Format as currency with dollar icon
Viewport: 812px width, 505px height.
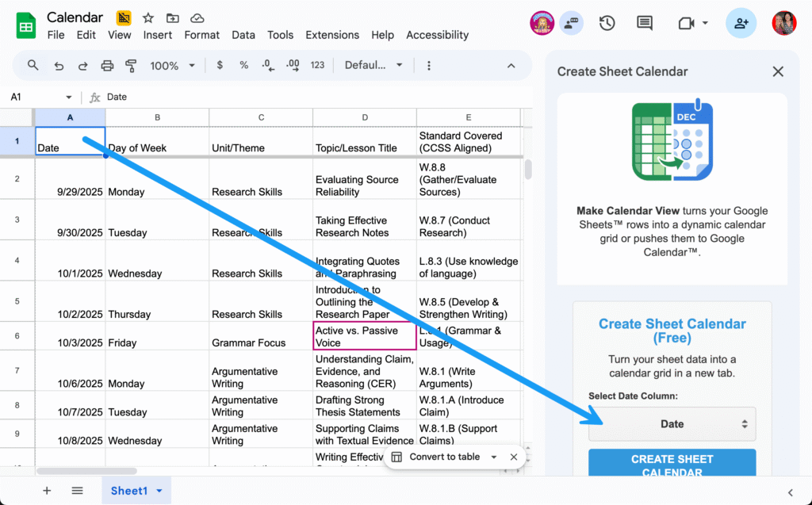pos(220,65)
